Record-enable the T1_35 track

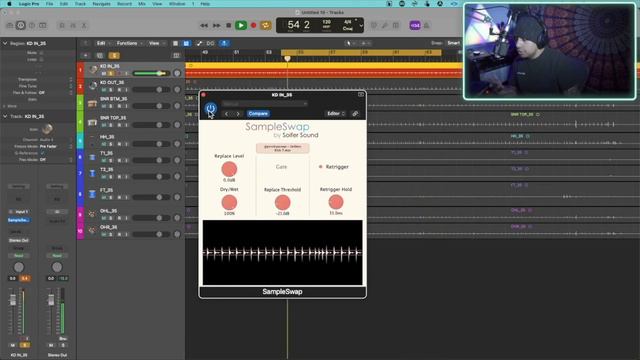119,160
